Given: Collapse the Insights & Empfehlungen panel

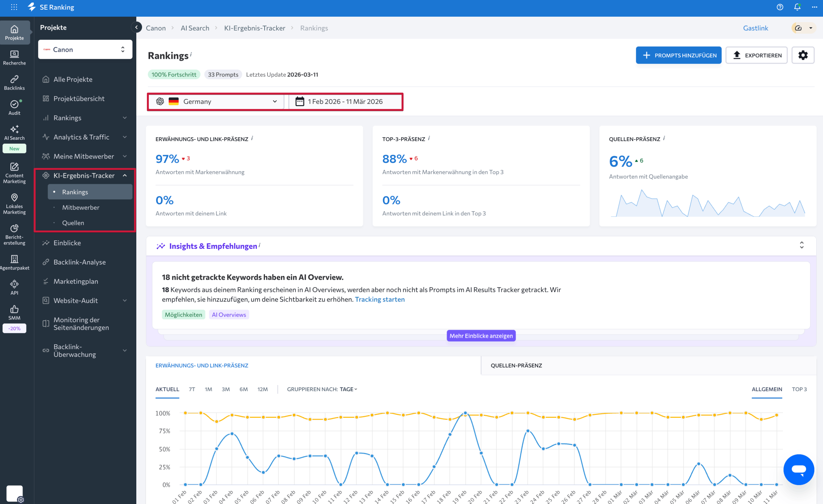Looking at the screenshot, I should (802, 246).
